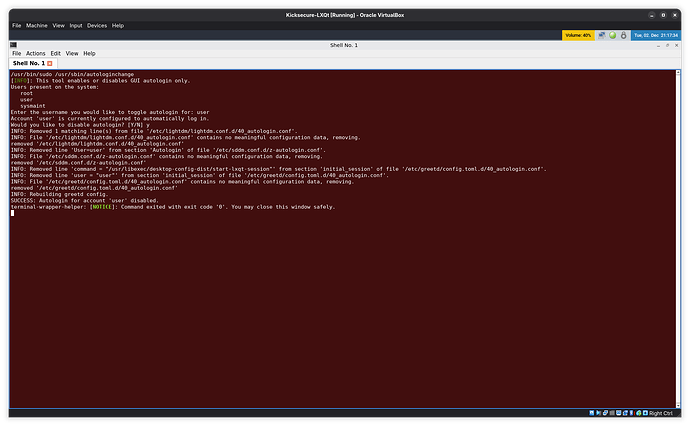
Task: Click the date and time clock
Action: click(x=657, y=35)
